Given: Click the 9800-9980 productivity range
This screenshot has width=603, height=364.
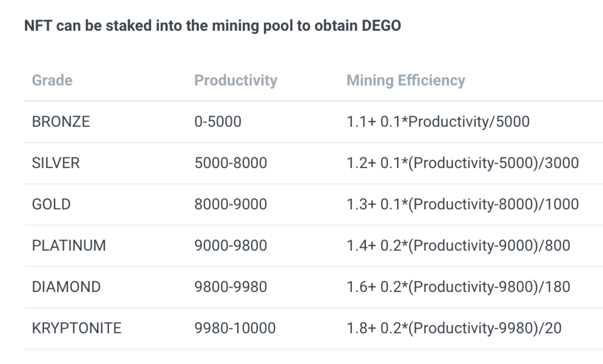Looking at the screenshot, I should [x=231, y=287].
